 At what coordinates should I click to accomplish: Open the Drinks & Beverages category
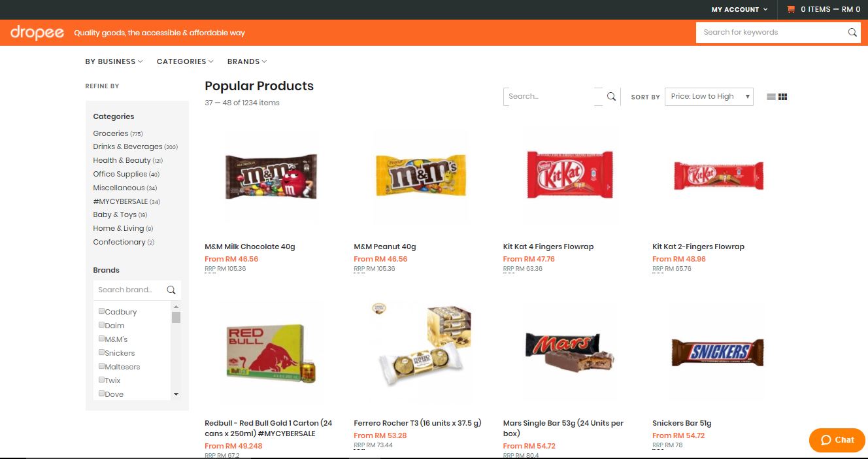click(x=128, y=146)
